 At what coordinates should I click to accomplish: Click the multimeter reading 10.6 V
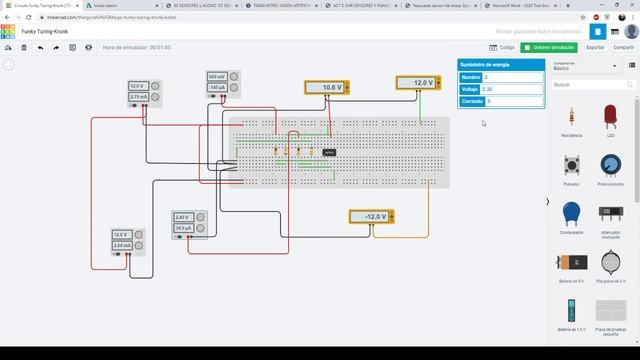click(327, 87)
